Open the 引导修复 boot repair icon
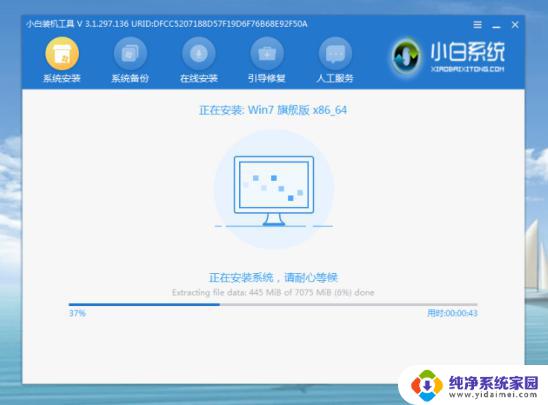The width and height of the screenshot is (548, 405). point(267,53)
